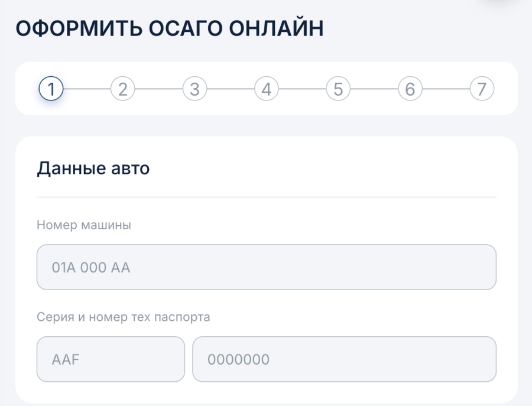Open the final step 7
The height and width of the screenshot is (406, 532).
[x=482, y=89]
